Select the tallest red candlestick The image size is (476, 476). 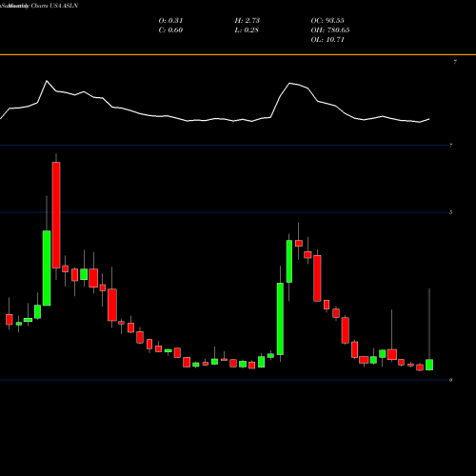click(x=56, y=215)
